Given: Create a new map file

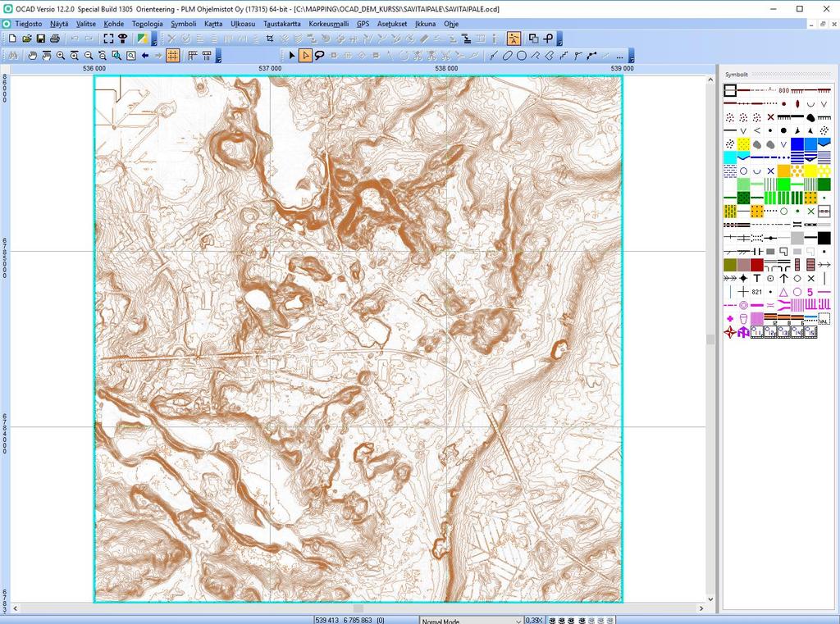Looking at the screenshot, I should [x=12, y=39].
